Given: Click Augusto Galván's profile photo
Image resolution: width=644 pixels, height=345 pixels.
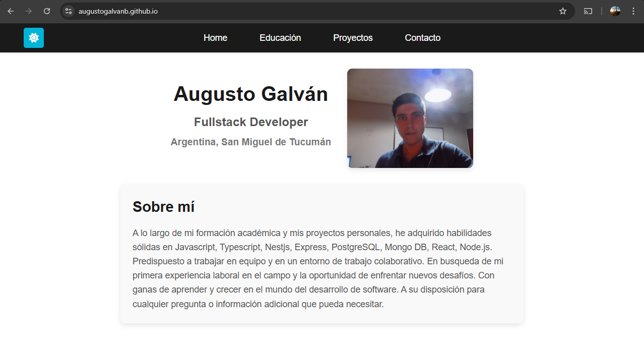Looking at the screenshot, I should tap(410, 118).
